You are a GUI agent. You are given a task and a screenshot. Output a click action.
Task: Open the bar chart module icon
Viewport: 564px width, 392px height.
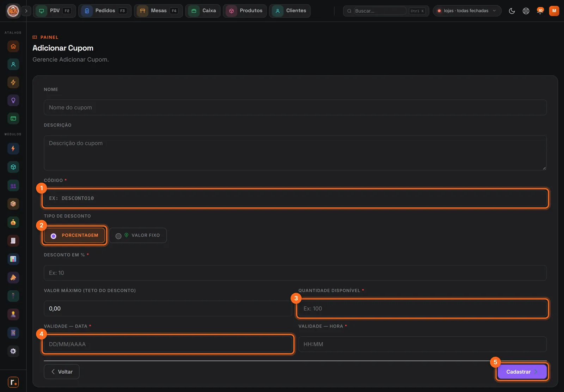tap(13, 259)
